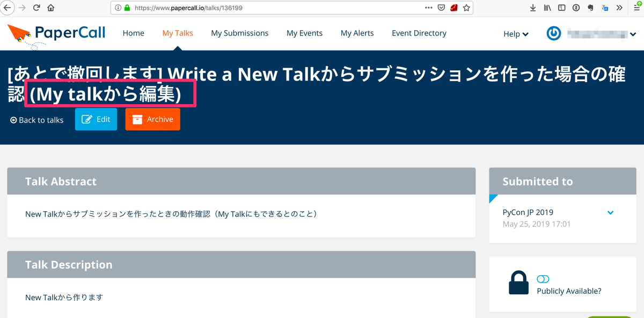Click the Back to talks link

coord(36,120)
